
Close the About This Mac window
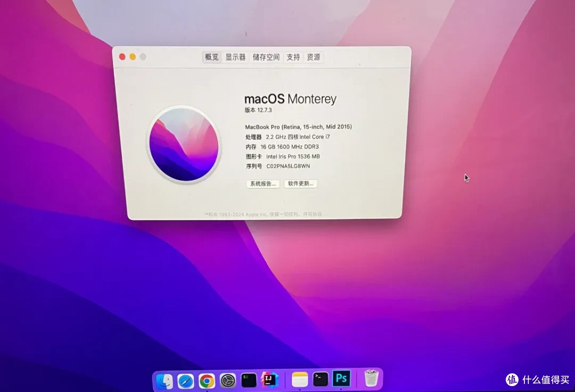coord(122,56)
